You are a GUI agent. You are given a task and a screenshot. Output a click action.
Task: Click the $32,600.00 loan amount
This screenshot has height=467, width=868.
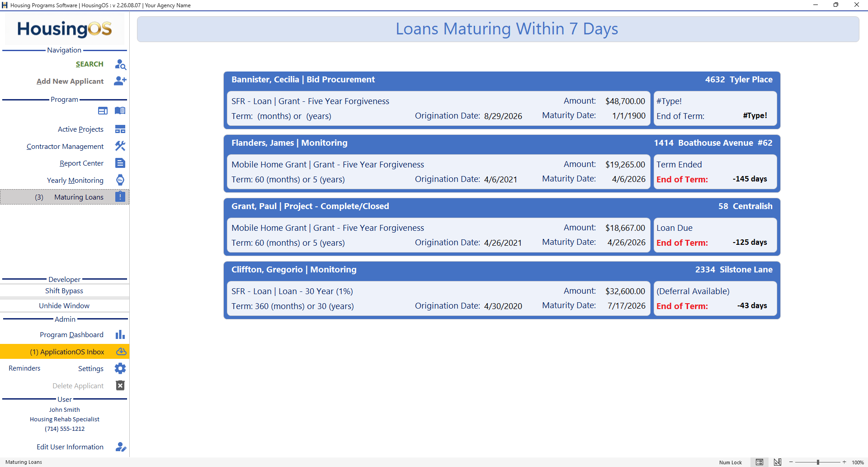pos(625,291)
